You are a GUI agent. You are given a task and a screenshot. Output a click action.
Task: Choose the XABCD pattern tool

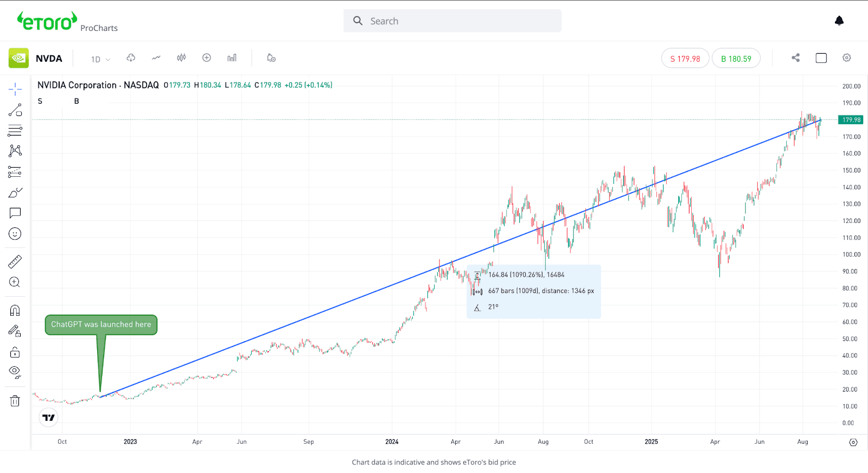(x=15, y=151)
